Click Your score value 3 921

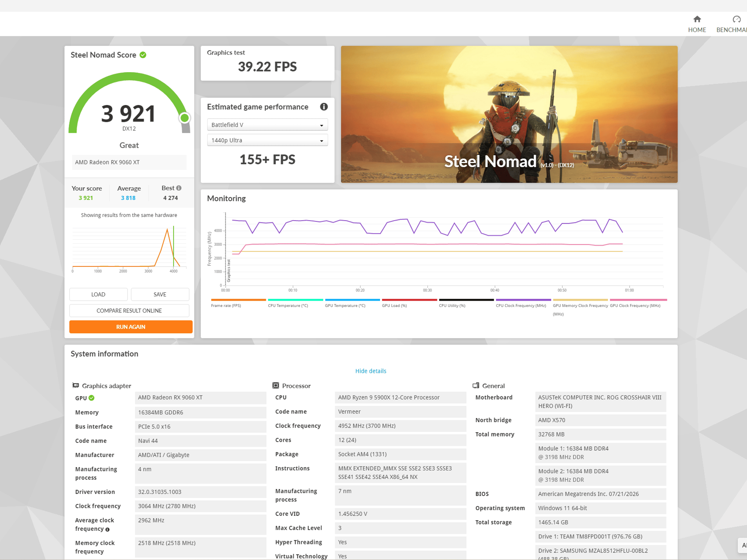click(86, 198)
